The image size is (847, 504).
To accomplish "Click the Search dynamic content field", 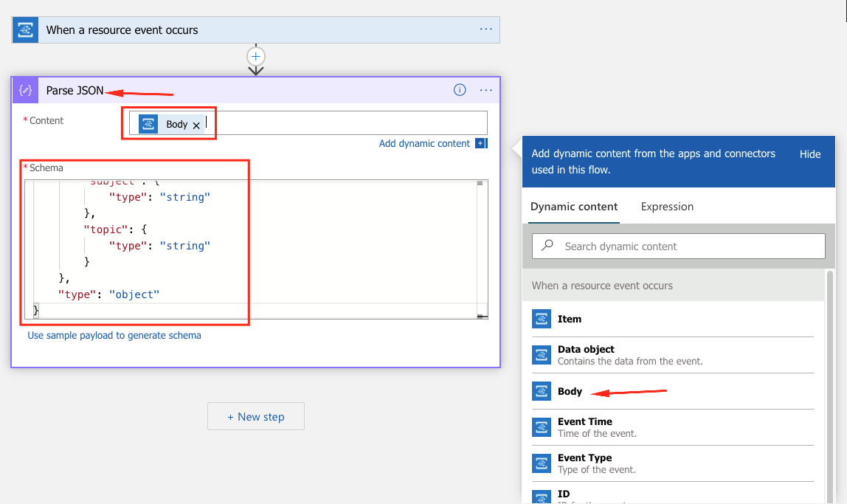I will 677,246.
